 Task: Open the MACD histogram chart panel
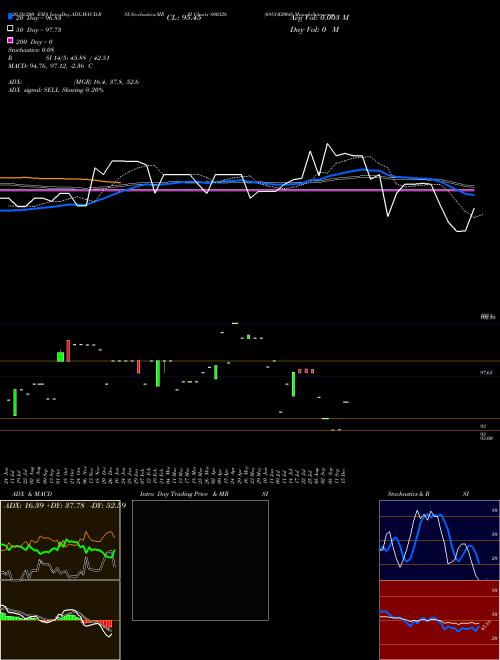pyautogui.click(x=60, y=620)
